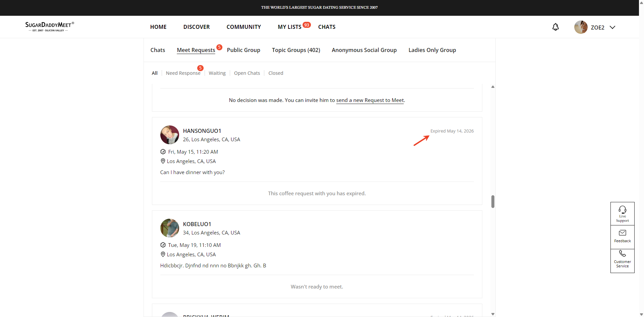Click HANSONGUO1's date-time icon
The image size is (644, 317).
click(x=163, y=152)
